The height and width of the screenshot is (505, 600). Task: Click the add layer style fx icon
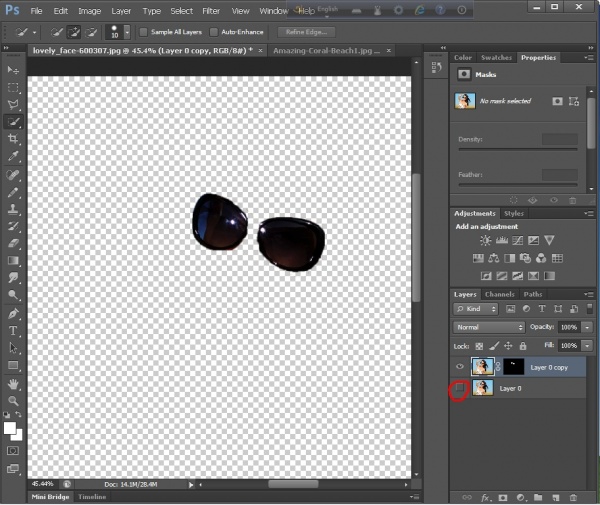[x=484, y=496]
